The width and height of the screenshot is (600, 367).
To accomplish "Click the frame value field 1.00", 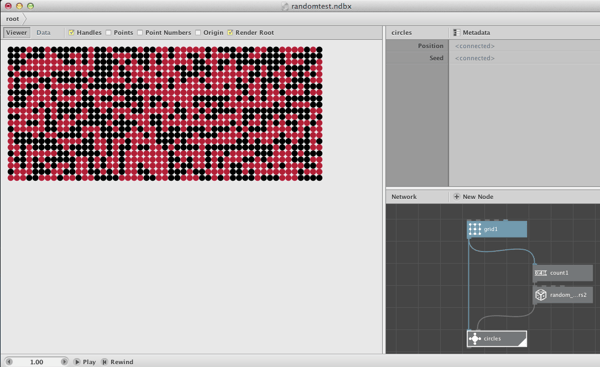I will [x=37, y=362].
